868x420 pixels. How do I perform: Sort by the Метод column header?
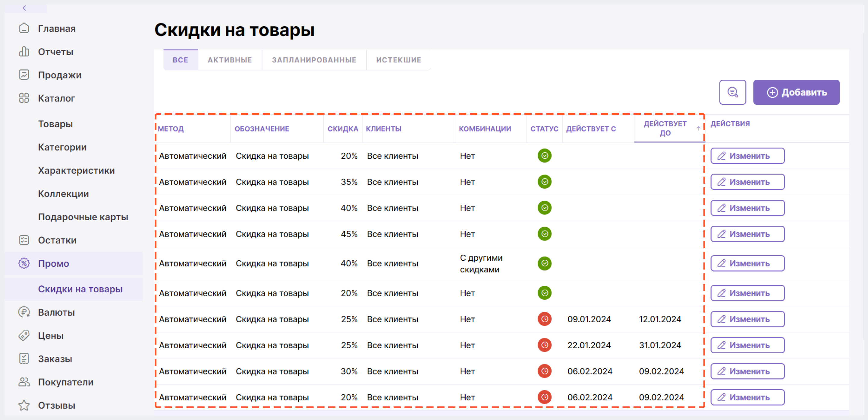point(171,129)
